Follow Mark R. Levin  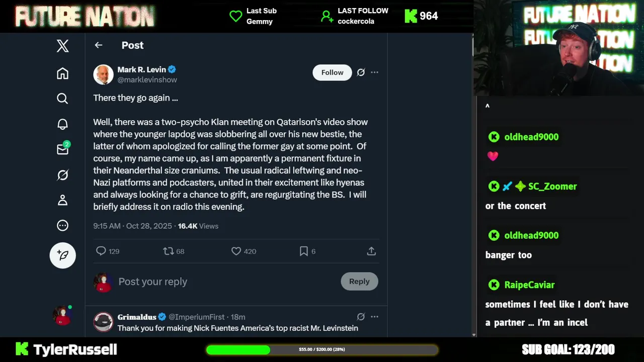click(332, 72)
